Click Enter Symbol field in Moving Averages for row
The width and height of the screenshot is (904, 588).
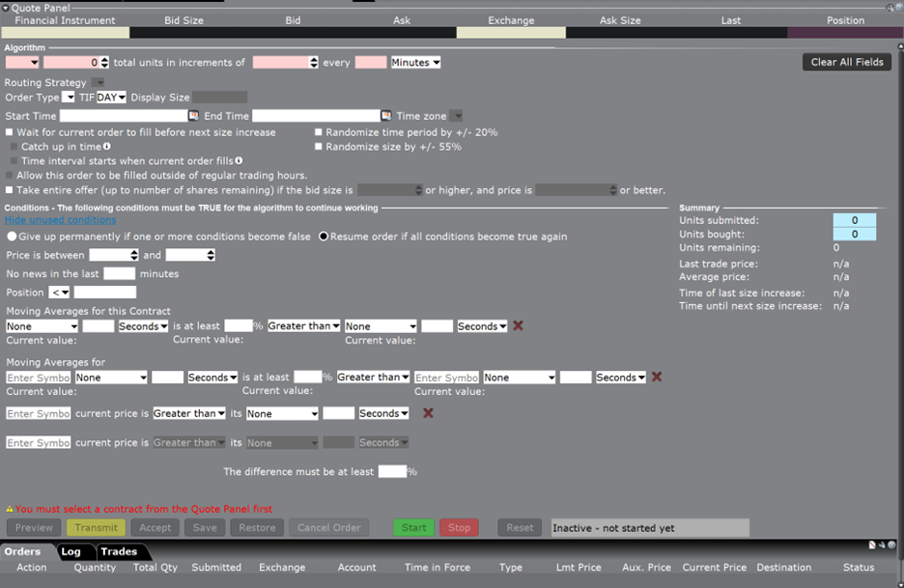pyautogui.click(x=39, y=378)
